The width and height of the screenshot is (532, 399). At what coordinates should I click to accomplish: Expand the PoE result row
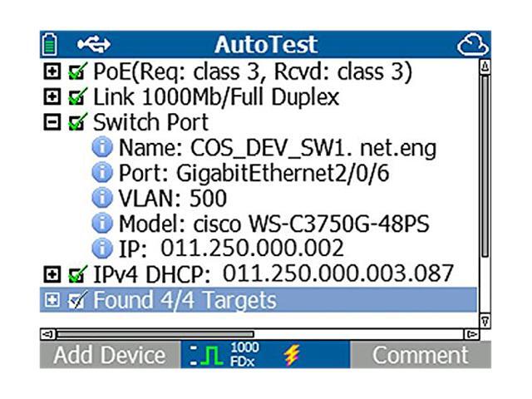pyautogui.click(x=53, y=73)
